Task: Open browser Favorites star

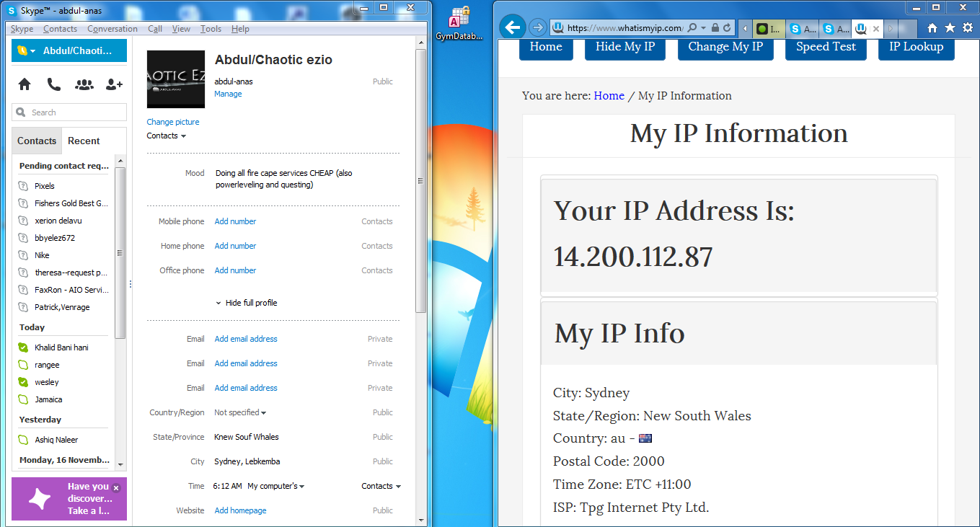Action: [950, 28]
